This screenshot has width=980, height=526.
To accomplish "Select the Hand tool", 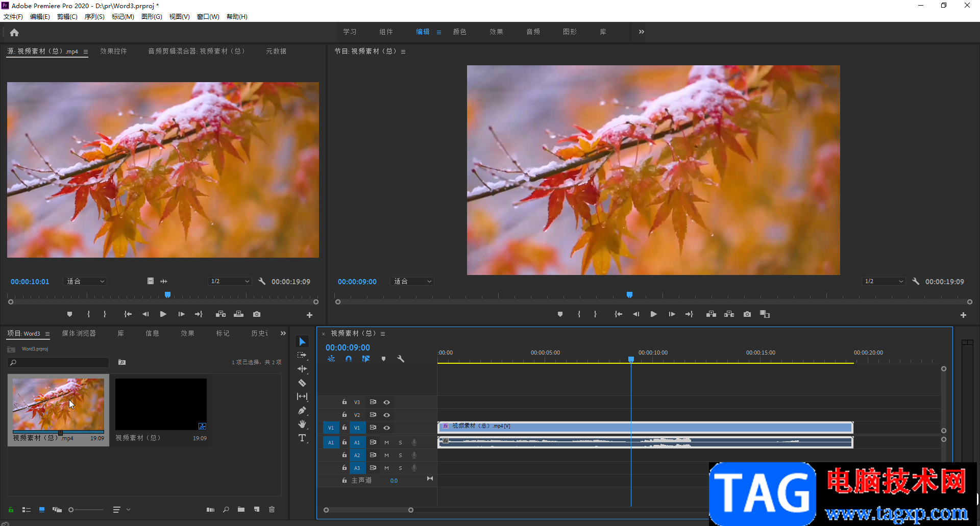I will point(302,424).
